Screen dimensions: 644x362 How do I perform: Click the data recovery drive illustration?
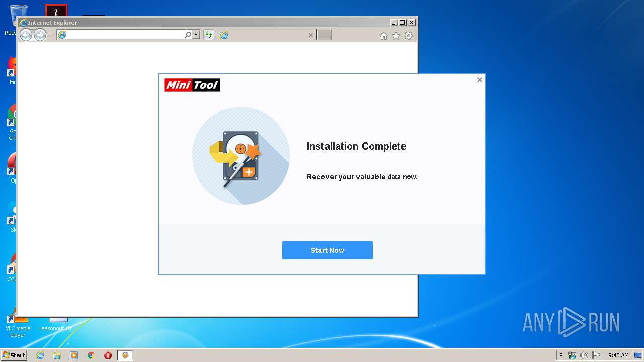241,156
